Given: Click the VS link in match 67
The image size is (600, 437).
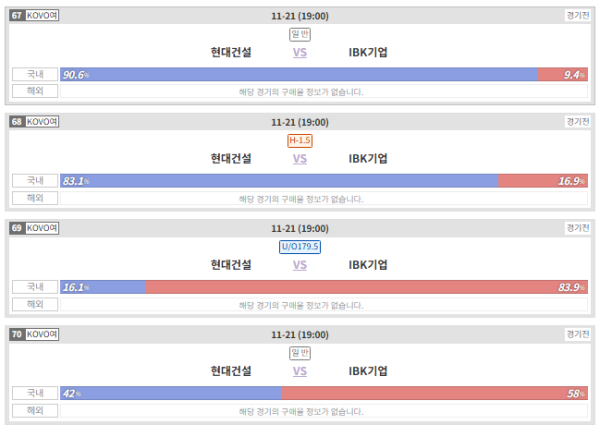Looking at the screenshot, I should click(300, 52).
